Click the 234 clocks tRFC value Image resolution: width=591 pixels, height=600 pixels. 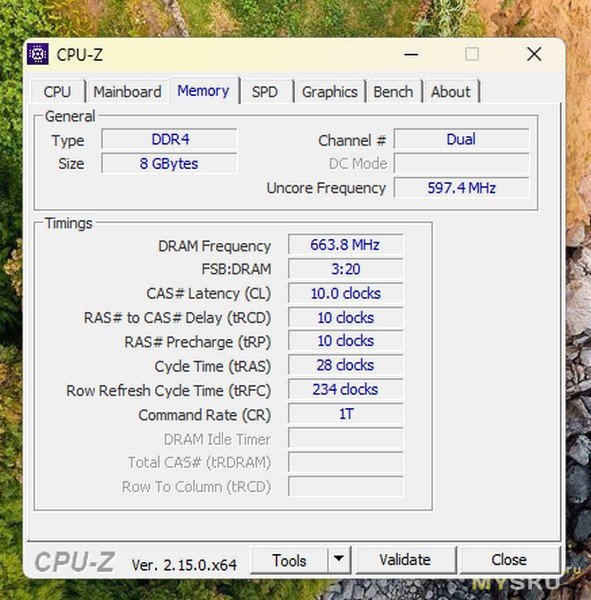[x=345, y=390]
